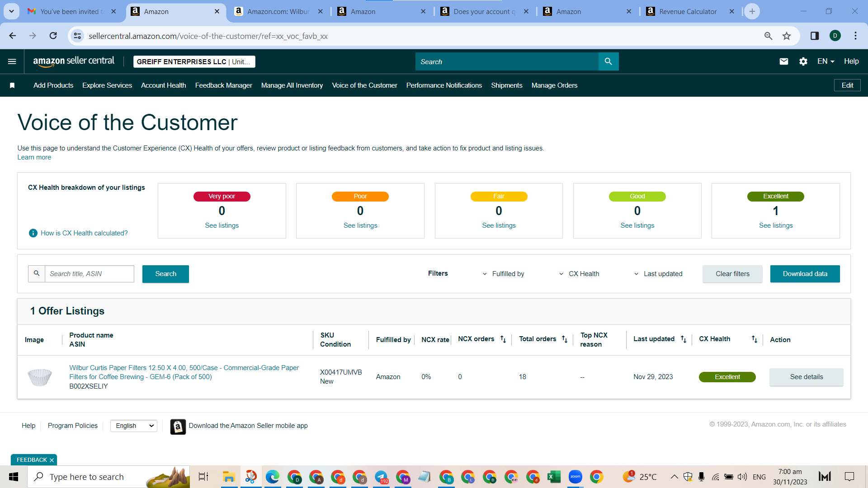Viewport: 868px width, 488px height.
Task: Open the messages envelope icon
Action: 784,61
